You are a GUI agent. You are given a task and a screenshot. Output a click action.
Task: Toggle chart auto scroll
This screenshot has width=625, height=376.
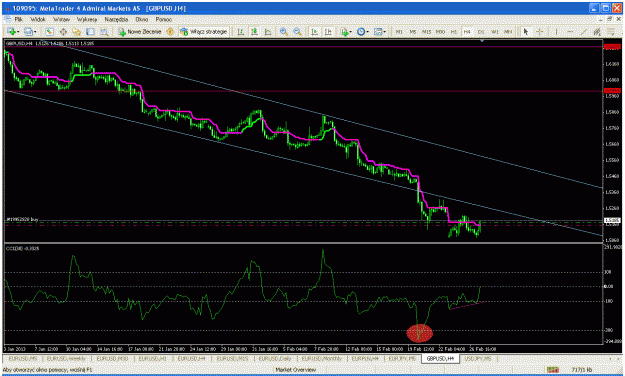[x=314, y=32]
